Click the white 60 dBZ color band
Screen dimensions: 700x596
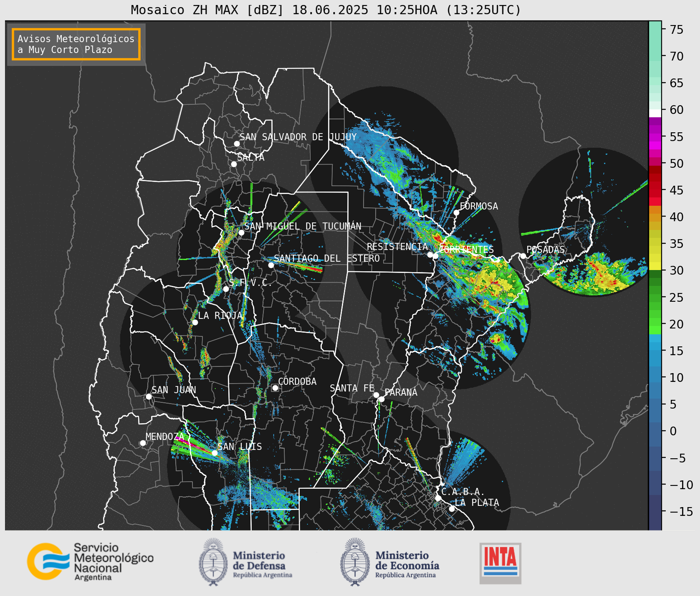(x=655, y=113)
